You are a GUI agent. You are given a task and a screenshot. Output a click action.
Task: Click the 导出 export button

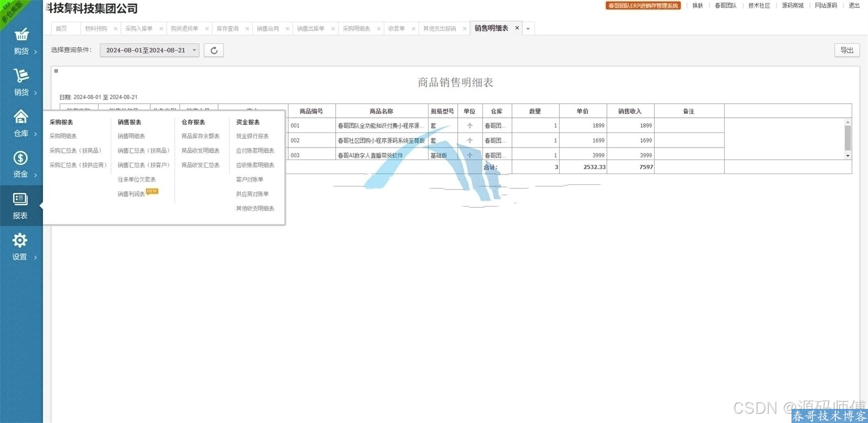coord(847,50)
